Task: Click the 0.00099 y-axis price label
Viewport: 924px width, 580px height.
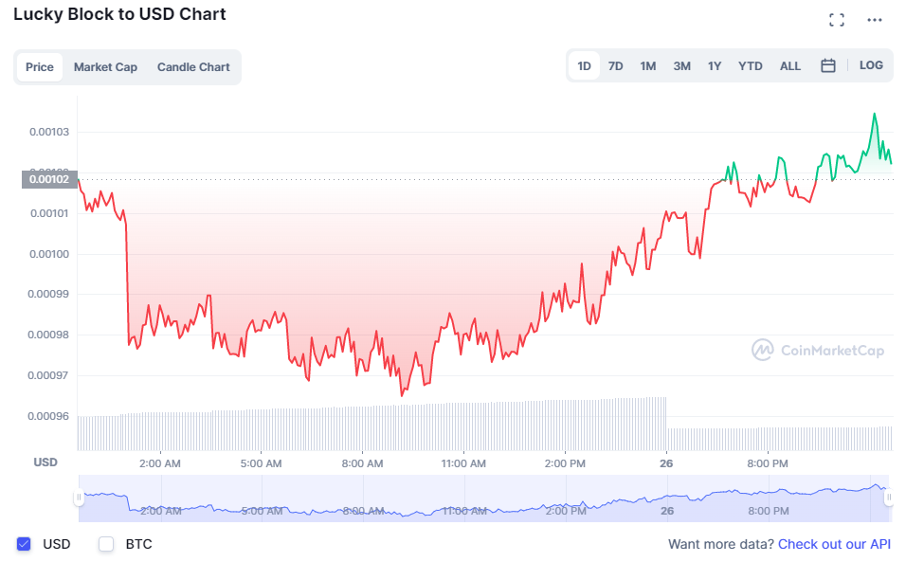Action: coord(48,294)
